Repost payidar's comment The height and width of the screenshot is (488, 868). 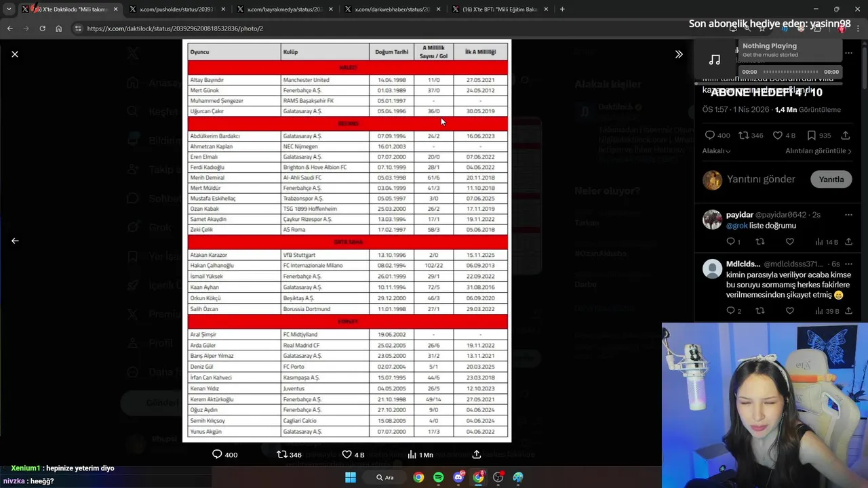tap(760, 241)
